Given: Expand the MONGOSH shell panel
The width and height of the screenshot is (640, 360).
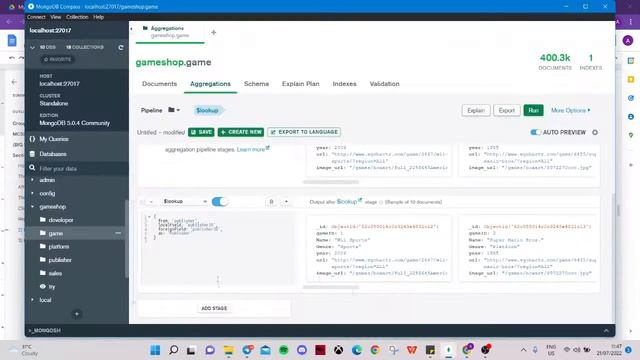Looking at the screenshot, I should (606, 331).
